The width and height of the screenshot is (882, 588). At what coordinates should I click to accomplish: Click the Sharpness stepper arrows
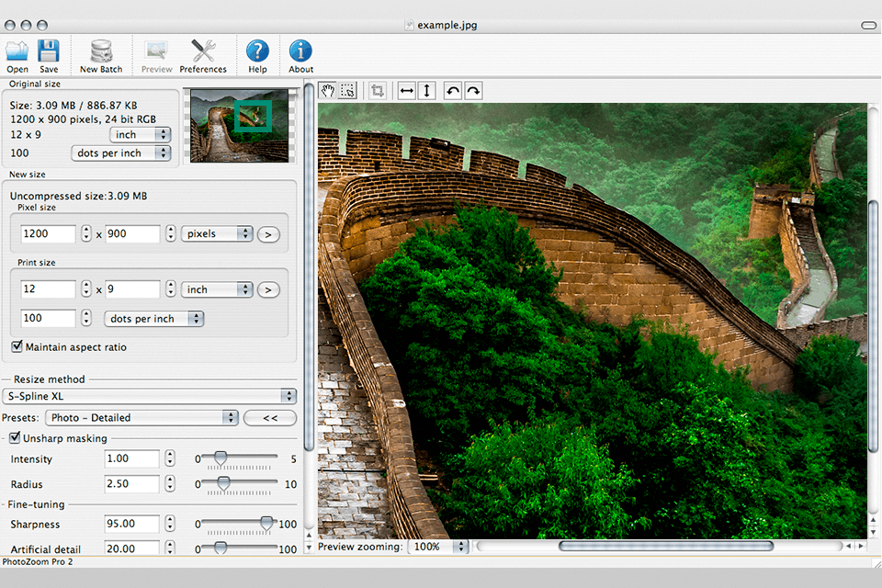[170, 524]
